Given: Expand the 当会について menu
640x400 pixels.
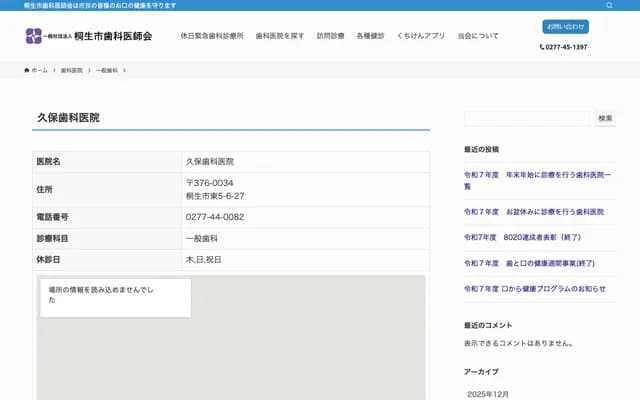Looking at the screenshot, I should pyautogui.click(x=478, y=36).
